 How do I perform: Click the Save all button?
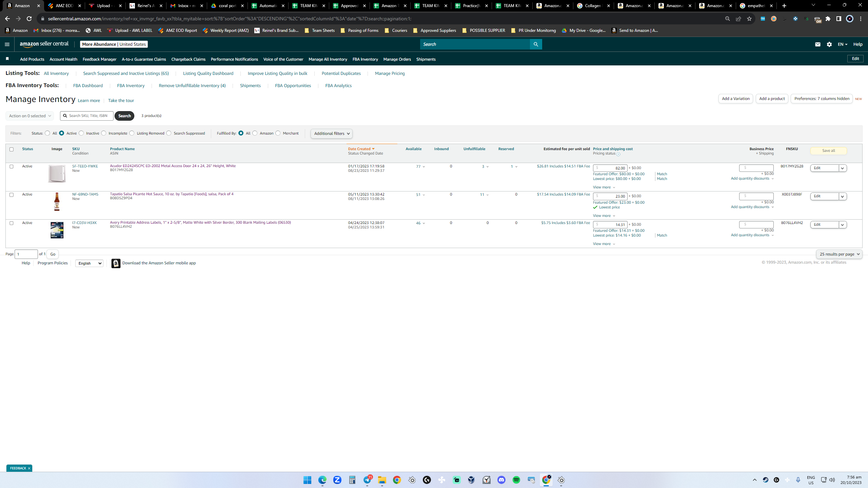[x=829, y=151]
